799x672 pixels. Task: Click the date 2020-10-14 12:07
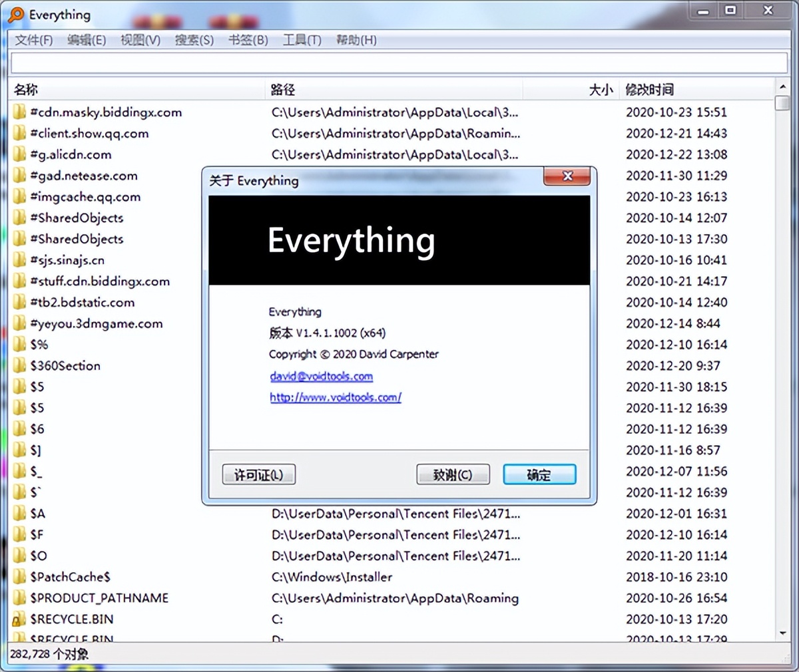(676, 218)
